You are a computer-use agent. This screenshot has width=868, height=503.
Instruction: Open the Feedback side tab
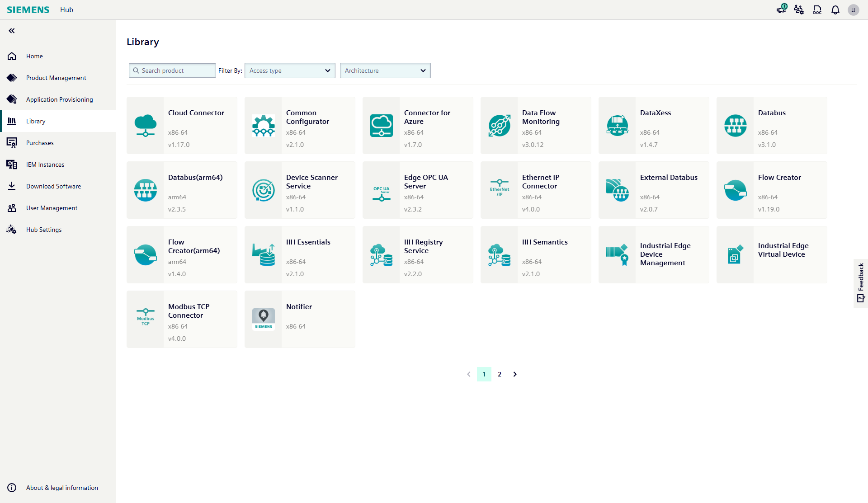tap(861, 283)
